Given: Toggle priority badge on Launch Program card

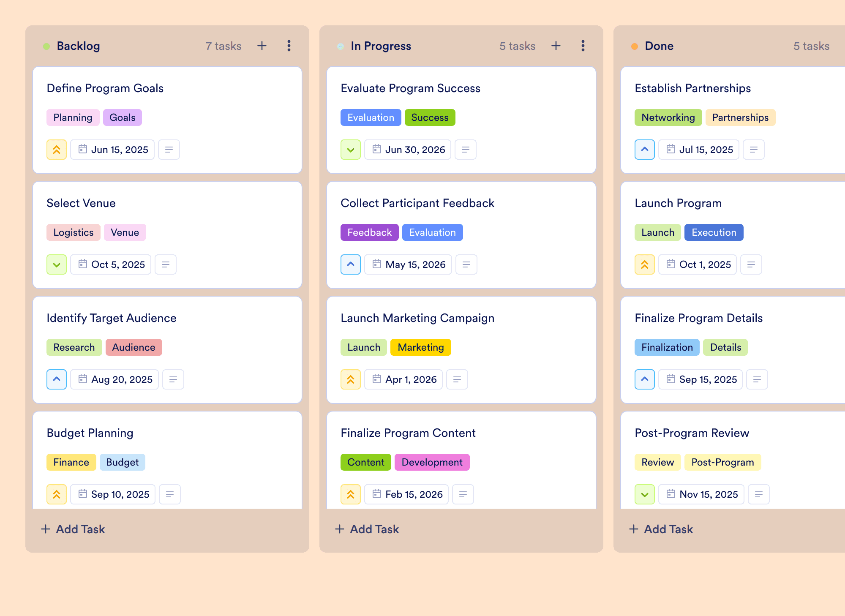Looking at the screenshot, I should pyautogui.click(x=645, y=264).
